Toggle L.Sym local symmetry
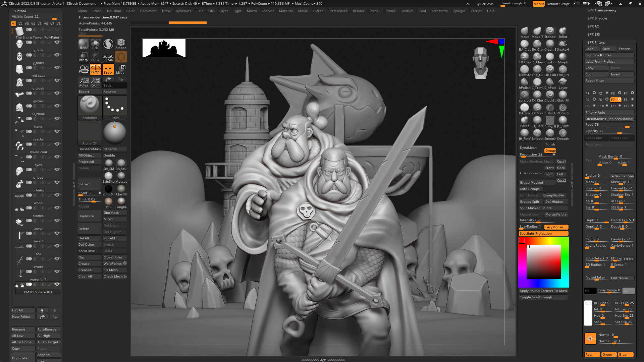 (108, 56)
